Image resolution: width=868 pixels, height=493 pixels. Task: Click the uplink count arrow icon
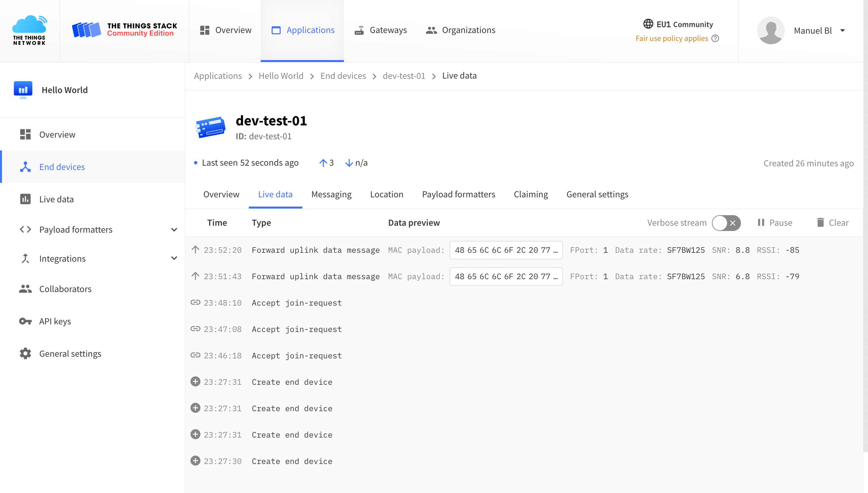click(323, 163)
